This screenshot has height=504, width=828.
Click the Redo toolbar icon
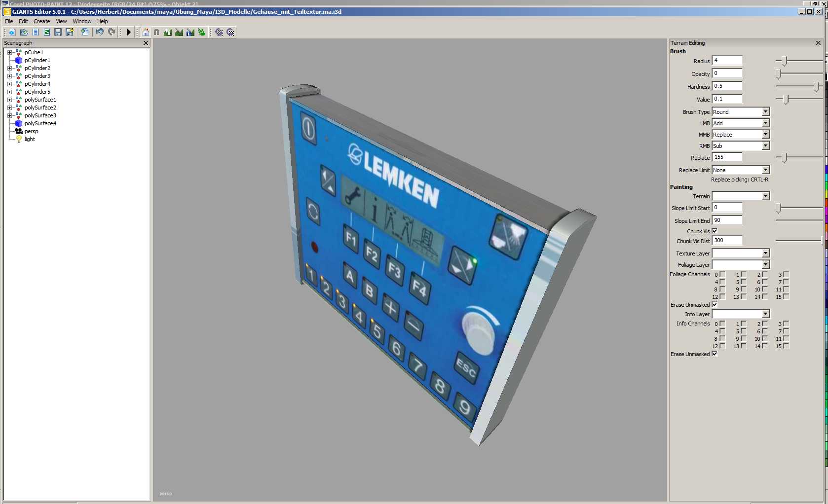112,32
